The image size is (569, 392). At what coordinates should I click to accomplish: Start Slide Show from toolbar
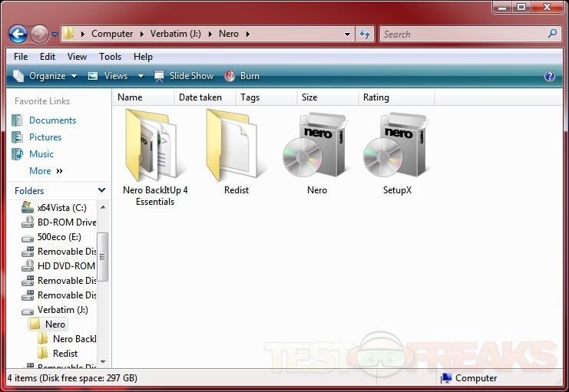(184, 76)
